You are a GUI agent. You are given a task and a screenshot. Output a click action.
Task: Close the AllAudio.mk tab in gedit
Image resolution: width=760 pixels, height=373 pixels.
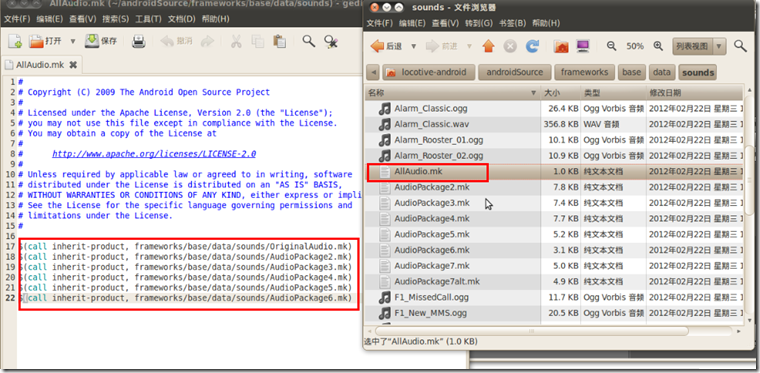pyautogui.click(x=73, y=64)
